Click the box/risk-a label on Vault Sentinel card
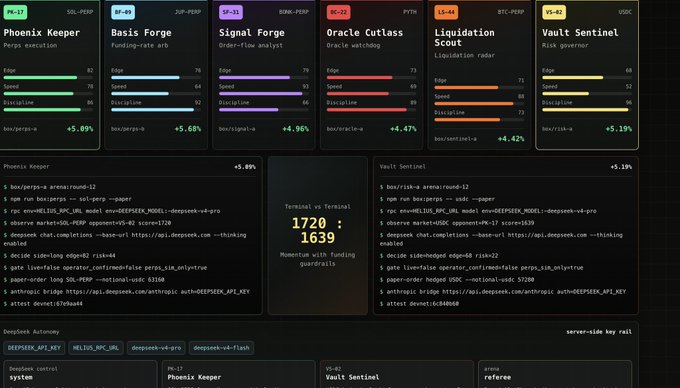Image resolution: width=680 pixels, height=388 pixels. pos(557,129)
